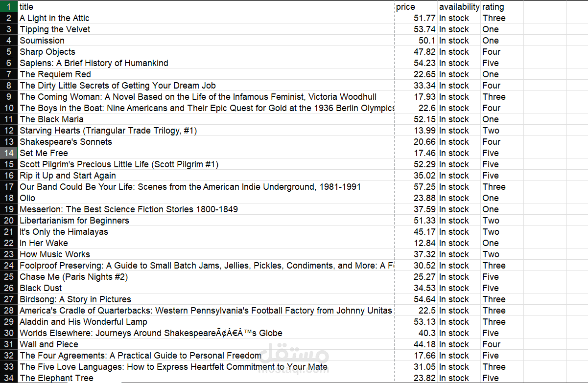Click the 'Worlds Elsewhere' title cell
This screenshot has width=588, height=383.
[207, 333]
